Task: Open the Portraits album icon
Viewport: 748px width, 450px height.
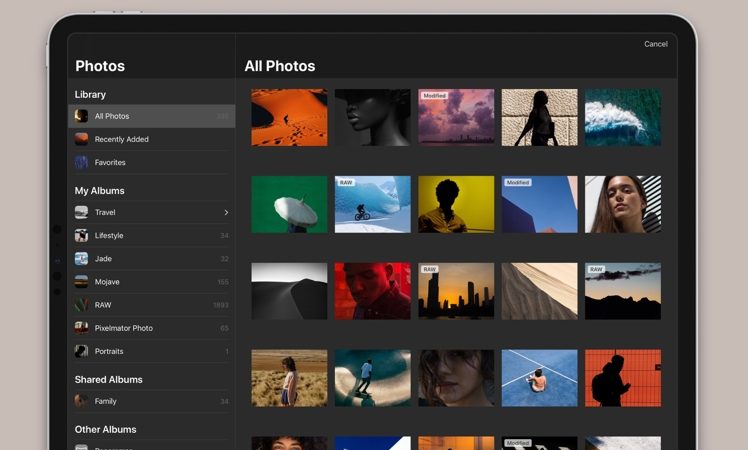Action: 81,351
